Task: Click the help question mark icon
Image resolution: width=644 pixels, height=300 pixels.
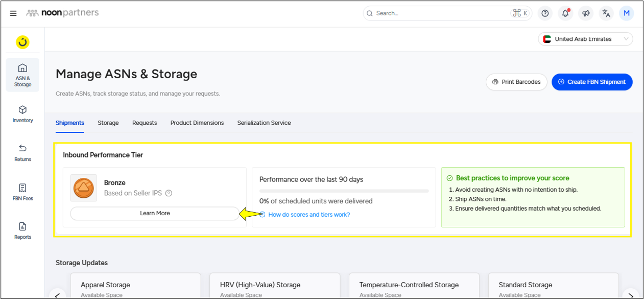Action: click(x=545, y=13)
